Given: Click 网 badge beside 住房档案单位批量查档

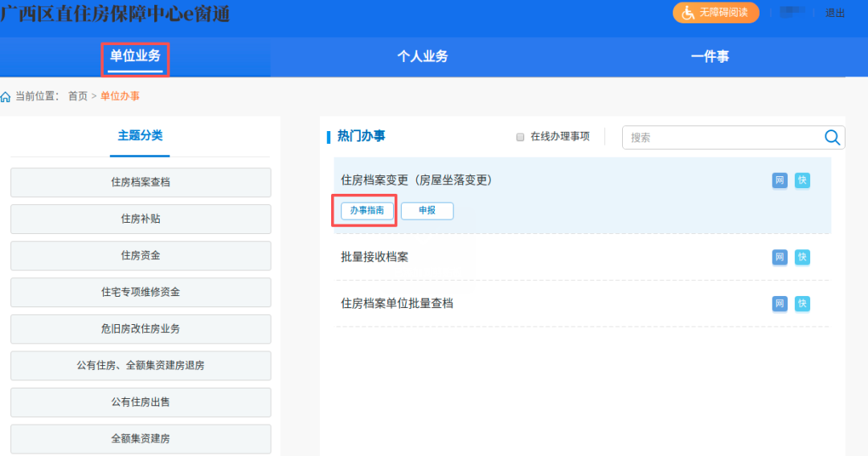Looking at the screenshot, I should [x=780, y=304].
